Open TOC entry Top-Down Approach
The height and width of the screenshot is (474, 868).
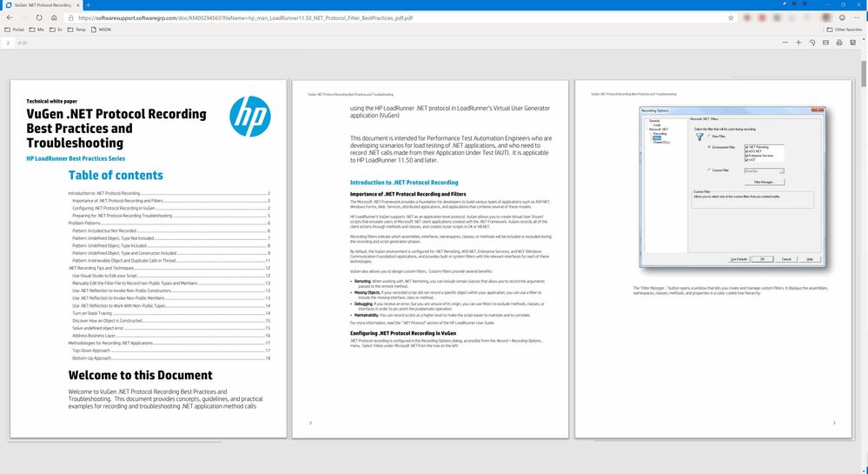pyautogui.click(x=171, y=350)
